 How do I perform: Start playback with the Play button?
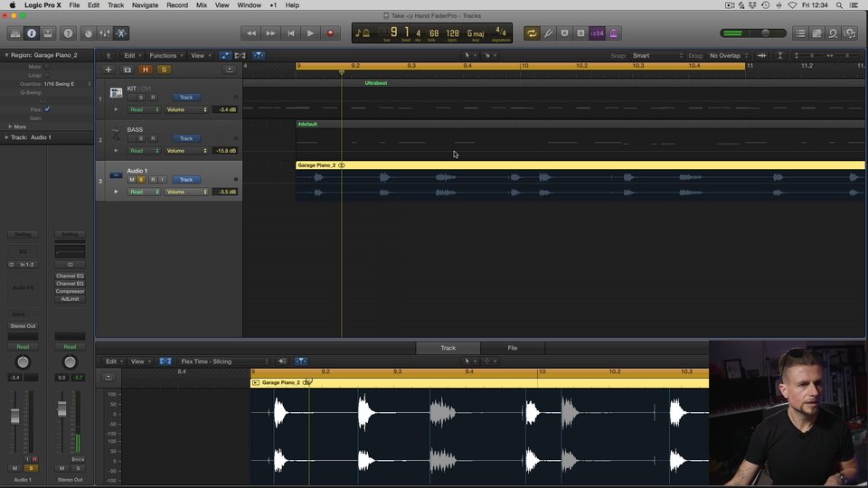[x=310, y=33]
